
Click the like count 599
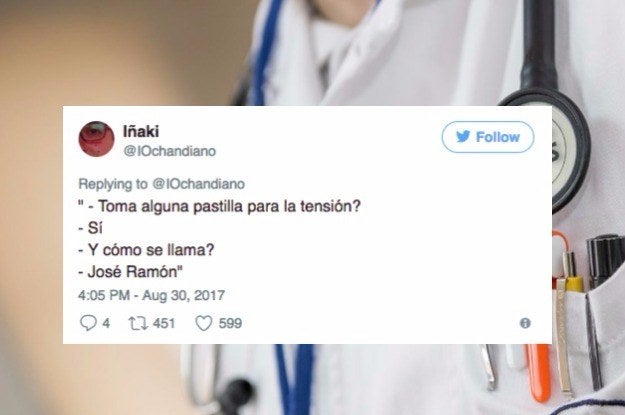[x=230, y=323]
